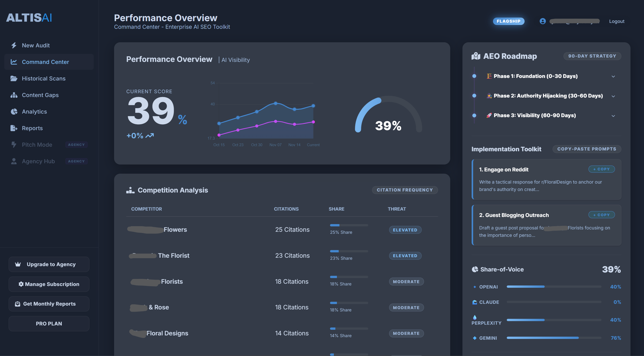This screenshot has width=644, height=356.
Task: Copy the Engage on Reddit prompt
Action: 601,169
